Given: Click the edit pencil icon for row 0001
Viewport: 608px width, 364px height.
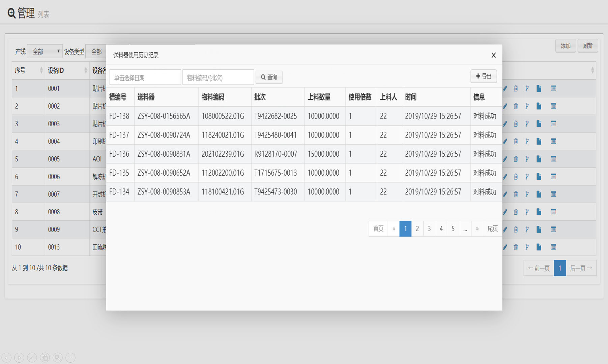Looking at the screenshot, I should tap(505, 89).
